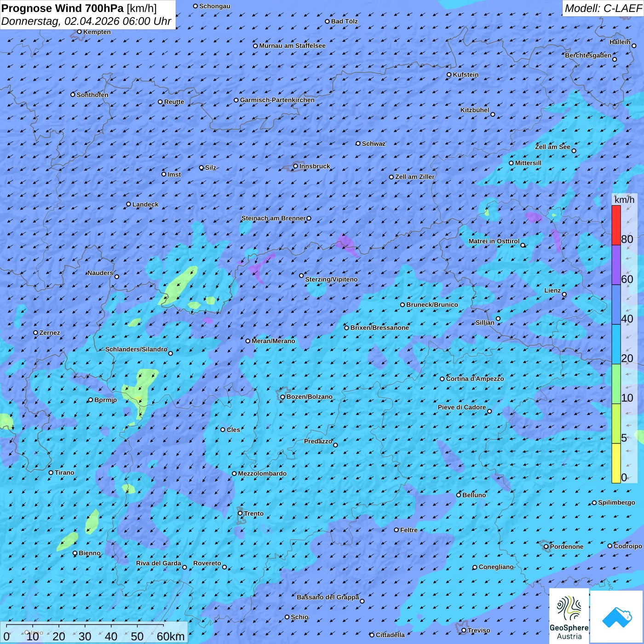The width and height of the screenshot is (644, 644).
Task: Select the Bad Tölz city label
Action: coord(345,21)
